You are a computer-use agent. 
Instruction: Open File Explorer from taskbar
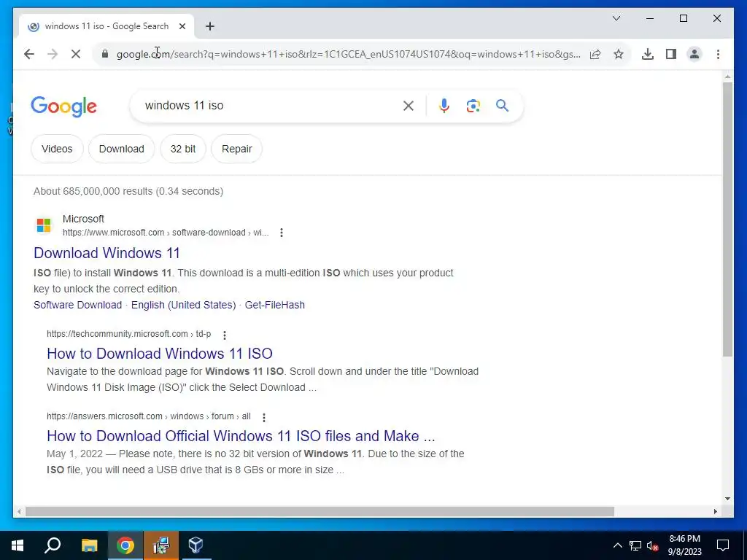89,545
